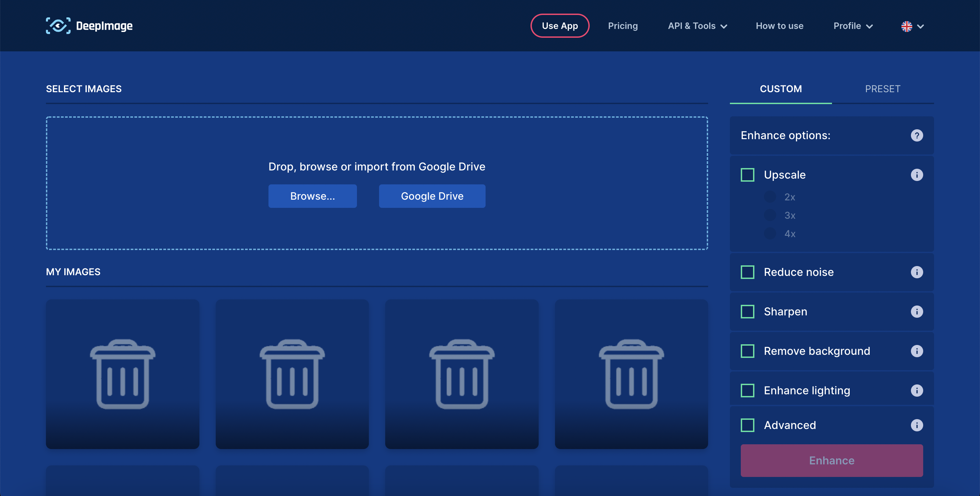Go to the Pricing page
Screen dimensions: 980x496
point(622,26)
